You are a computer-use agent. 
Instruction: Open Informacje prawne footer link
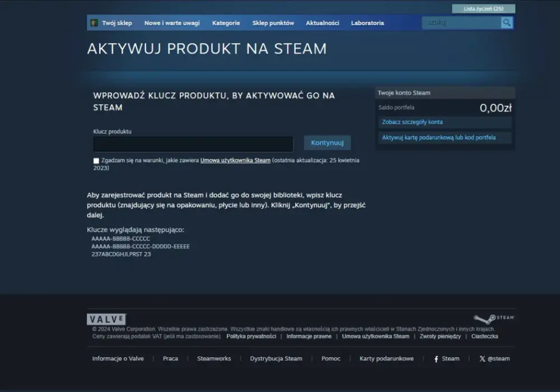coord(309,337)
